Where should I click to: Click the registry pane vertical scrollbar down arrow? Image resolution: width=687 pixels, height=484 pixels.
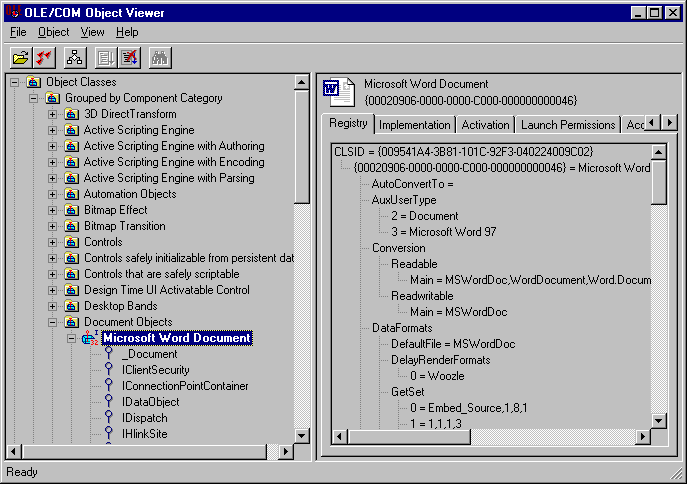pyautogui.click(x=658, y=420)
